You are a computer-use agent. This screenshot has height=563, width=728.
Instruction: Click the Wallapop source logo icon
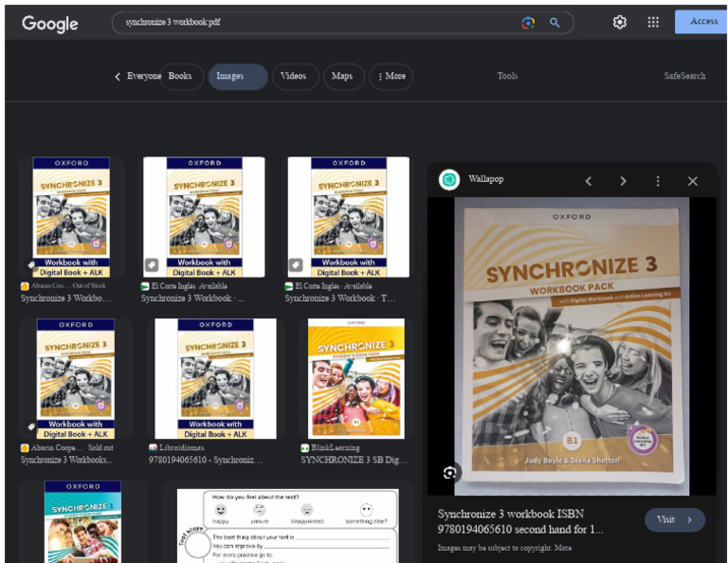(449, 180)
